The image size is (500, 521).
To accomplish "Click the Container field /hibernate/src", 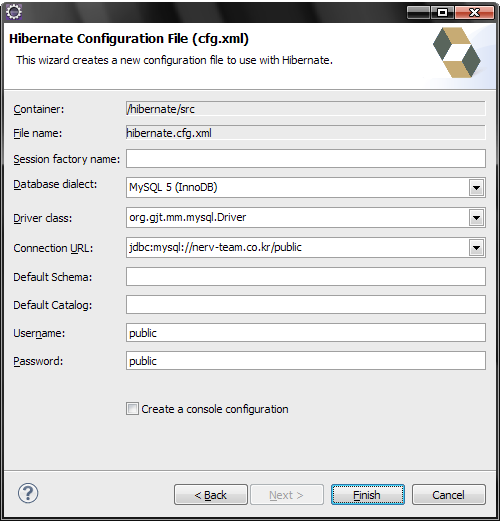I will tap(306, 109).
